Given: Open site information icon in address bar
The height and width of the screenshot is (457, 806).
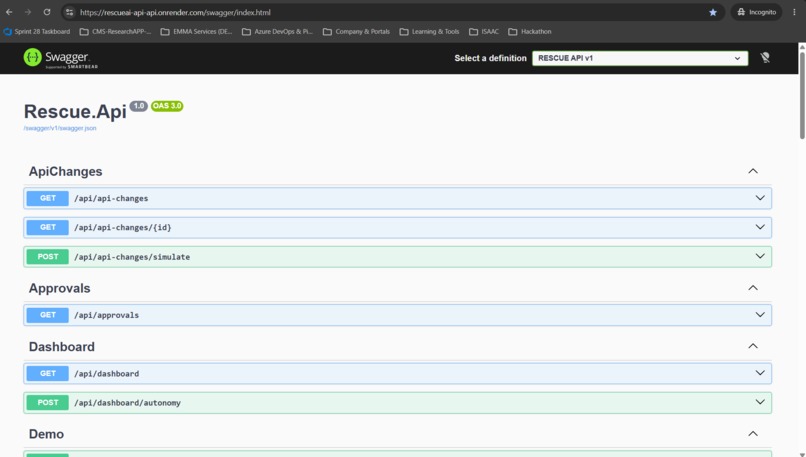Looking at the screenshot, I should [69, 12].
